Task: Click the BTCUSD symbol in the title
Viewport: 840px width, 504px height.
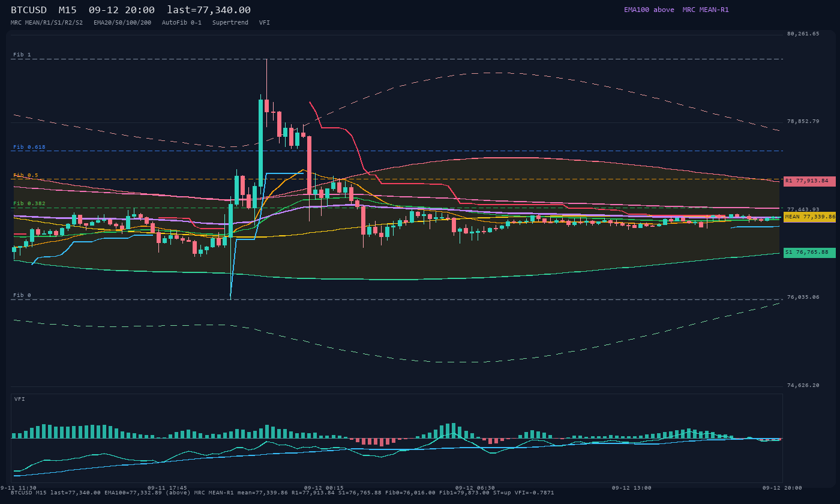Action: coord(29,10)
